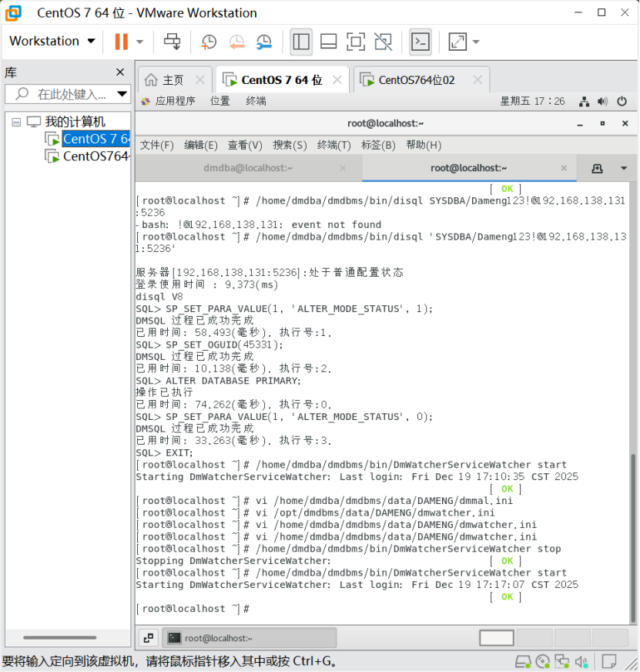
Task: Click the orange Suspend (pause) VM button
Action: tap(121, 42)
